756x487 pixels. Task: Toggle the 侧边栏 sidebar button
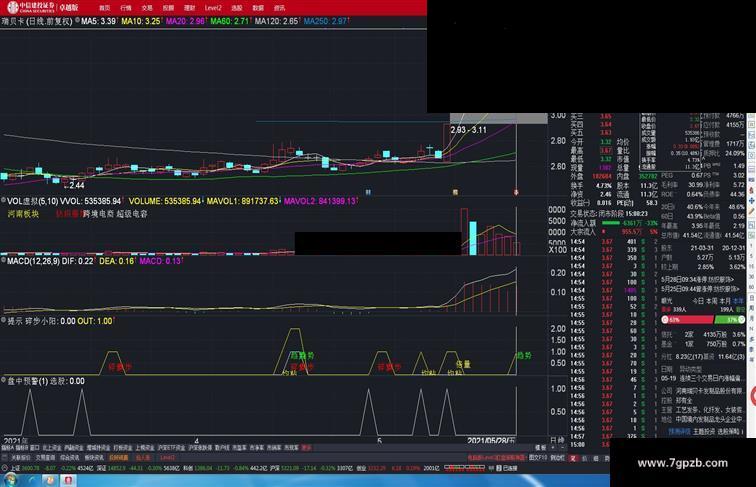(x=557, y=458)
